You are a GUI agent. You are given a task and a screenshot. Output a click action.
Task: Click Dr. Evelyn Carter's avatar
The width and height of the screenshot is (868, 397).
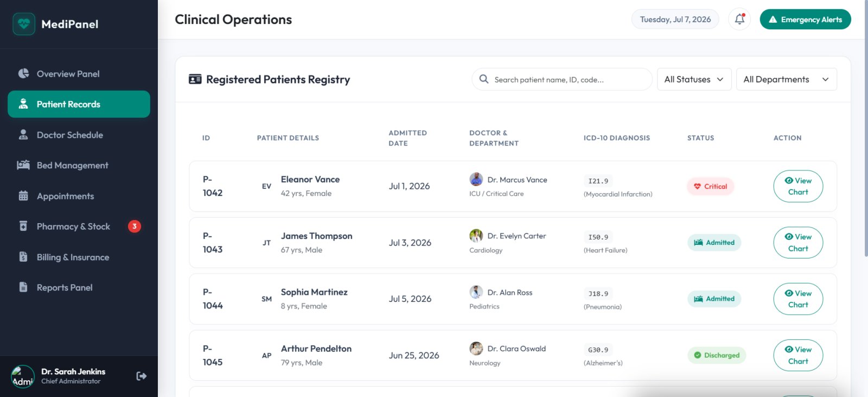pyautogui.click(x=476, y=236)
